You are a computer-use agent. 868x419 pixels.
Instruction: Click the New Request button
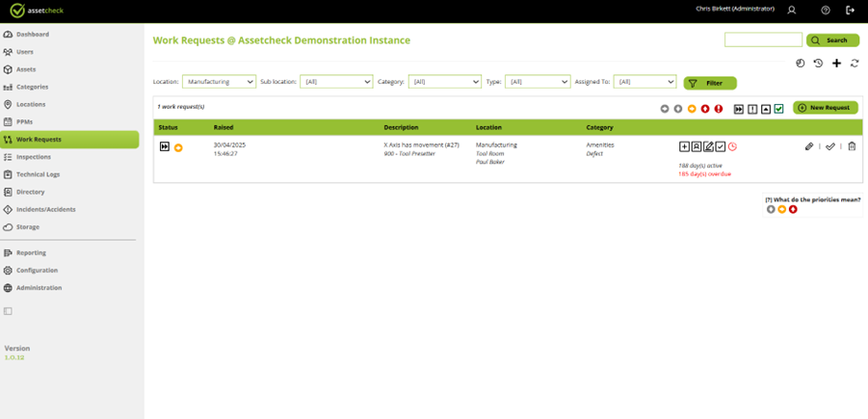(x=826, y=108)
